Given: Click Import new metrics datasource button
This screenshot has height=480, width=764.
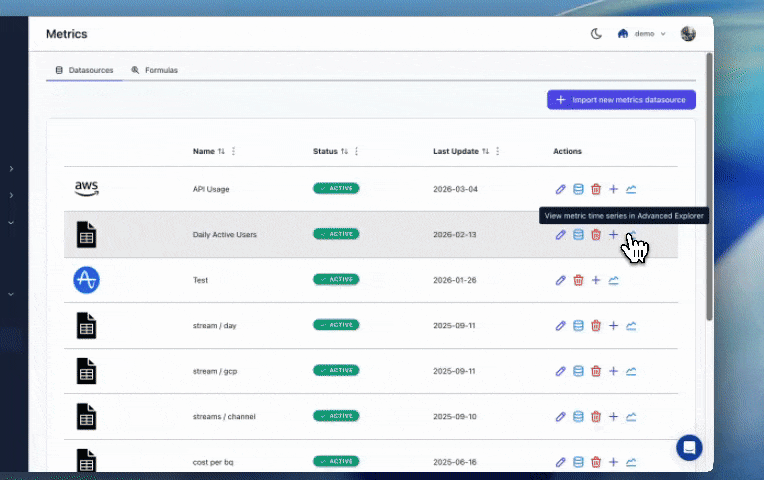Looking at the screenshot, I should [621, 100].
